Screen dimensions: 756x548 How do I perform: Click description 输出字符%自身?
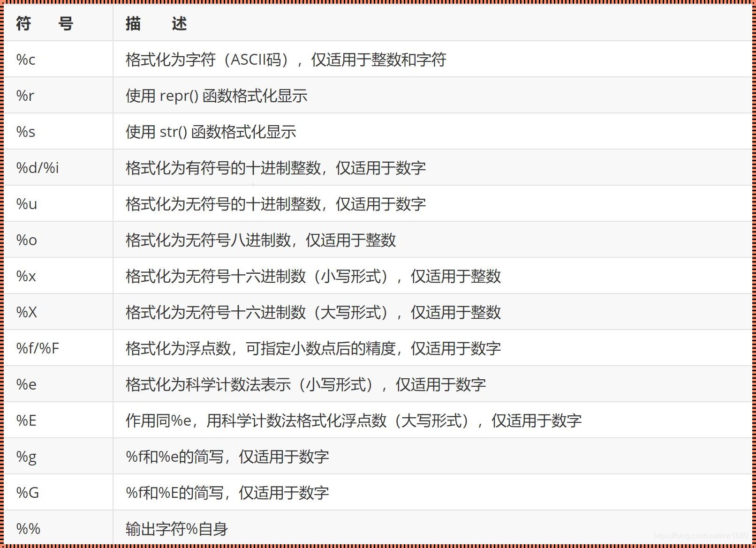click(177, 529)
